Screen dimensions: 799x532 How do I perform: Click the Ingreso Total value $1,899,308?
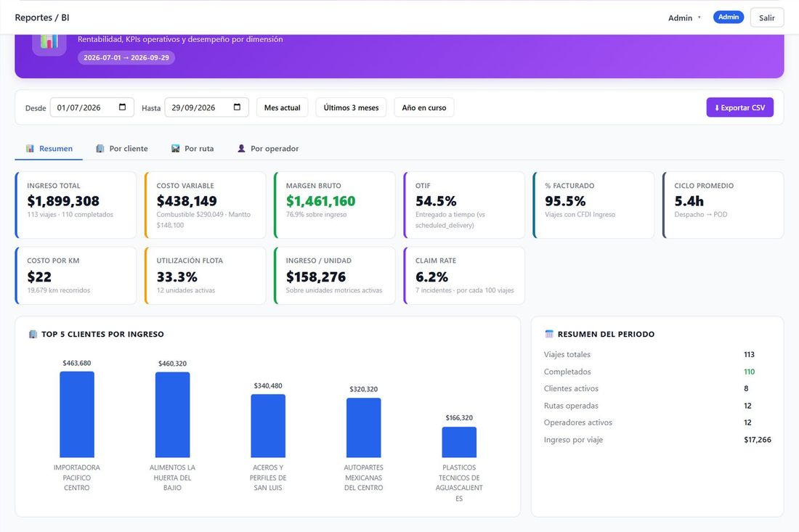(63, 201)
